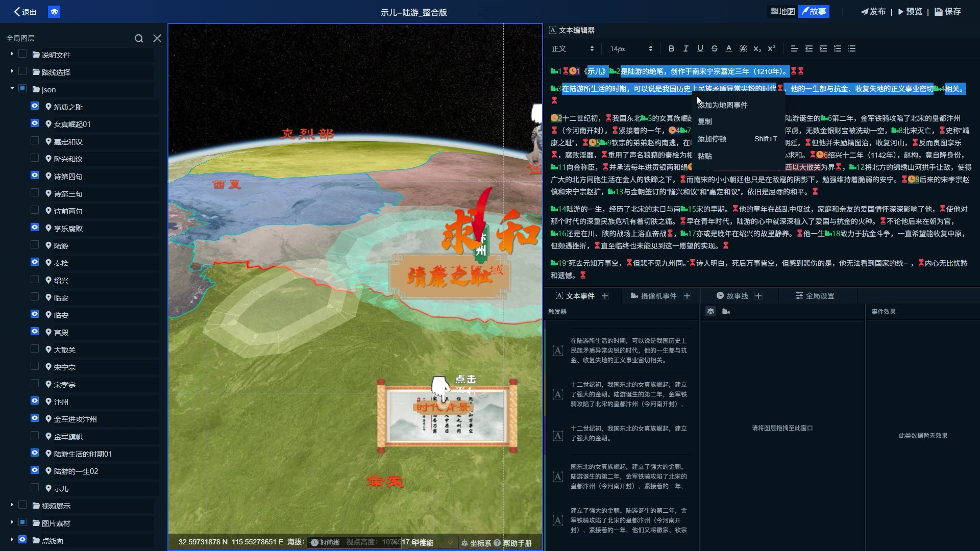Increase paragraph indent
980x551 pixels.
[x=823, y=48]
